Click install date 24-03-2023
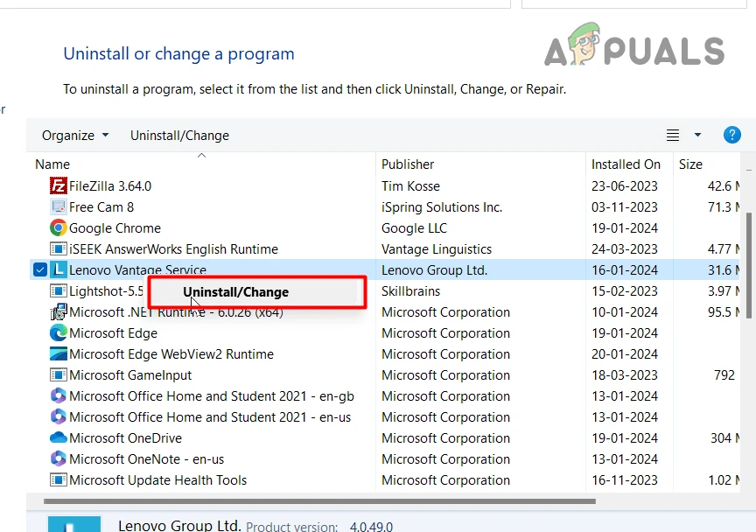The width and height of the screenshot is (756, 532). 625,248
